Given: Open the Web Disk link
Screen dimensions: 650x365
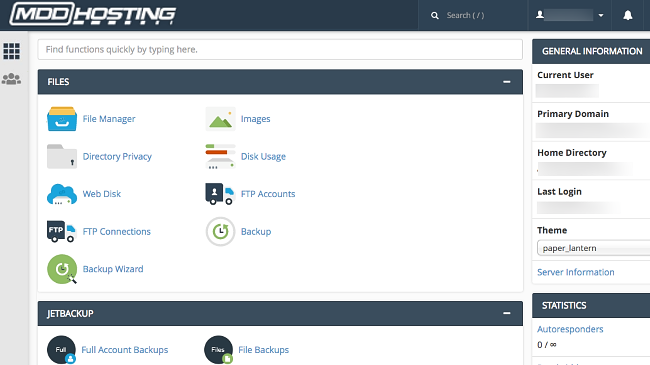Looking at the screenshot, I should (102, 194).
